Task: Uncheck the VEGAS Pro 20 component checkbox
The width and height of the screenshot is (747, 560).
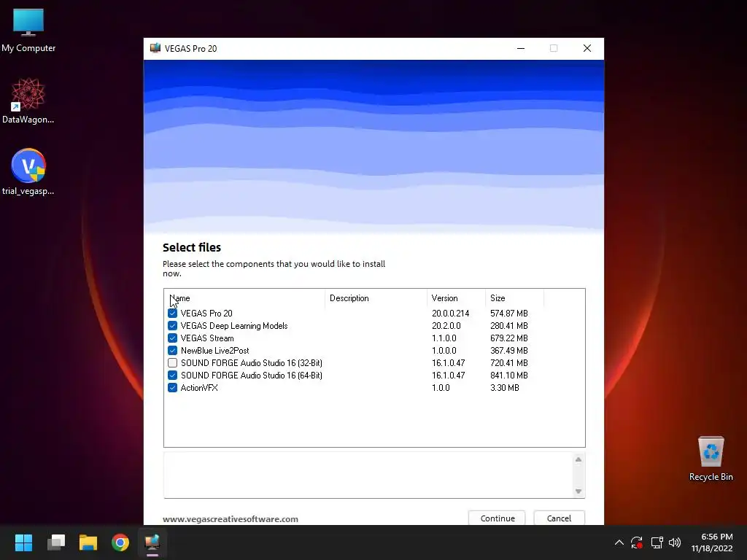Action: pos(172,314)
